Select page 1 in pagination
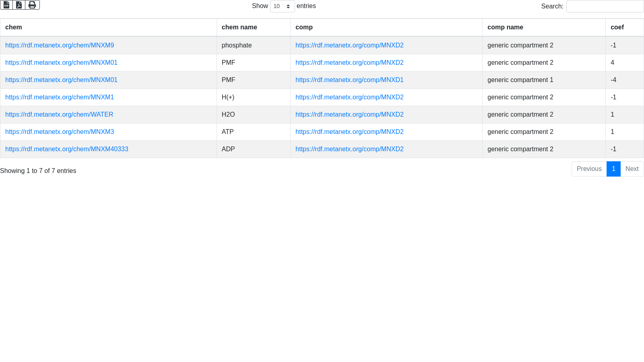Image resolution: width=644 pixels, height=362 pixels. [613, 169]
